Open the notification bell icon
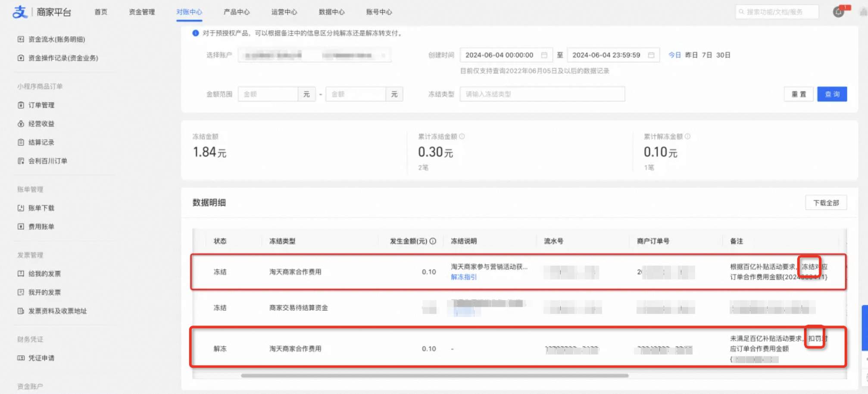 838,12
